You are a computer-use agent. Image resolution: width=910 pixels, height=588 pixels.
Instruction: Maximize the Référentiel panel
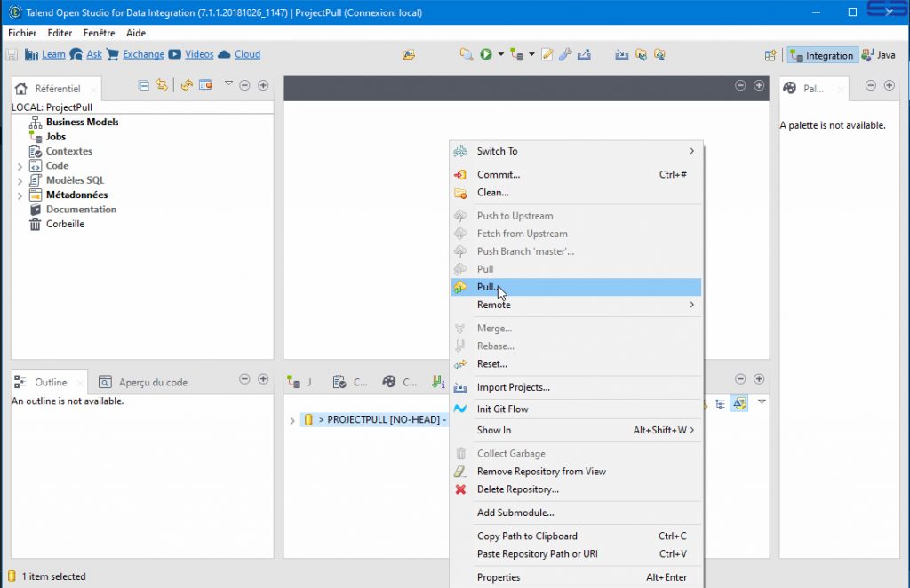point(263,85)
